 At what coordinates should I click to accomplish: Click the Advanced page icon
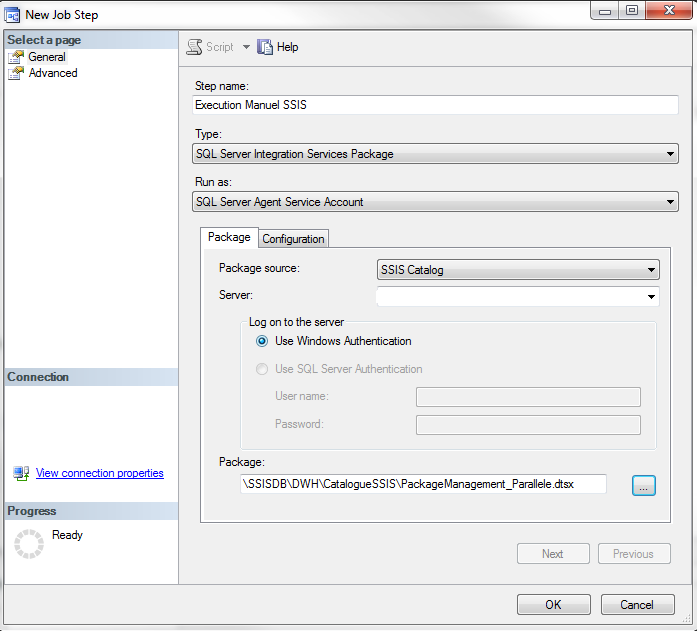(x=16, y=73)
